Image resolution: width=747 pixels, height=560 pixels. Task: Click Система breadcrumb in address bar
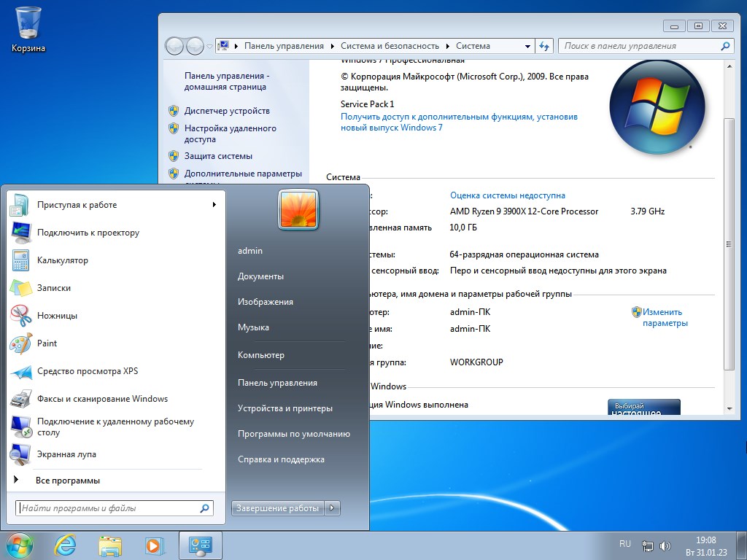(473, 46)
